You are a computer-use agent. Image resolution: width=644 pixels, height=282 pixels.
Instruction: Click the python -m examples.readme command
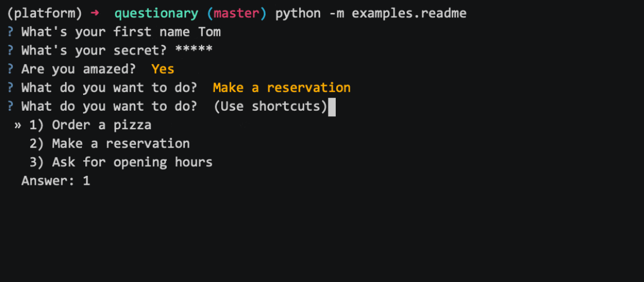[x=371, y=13]
